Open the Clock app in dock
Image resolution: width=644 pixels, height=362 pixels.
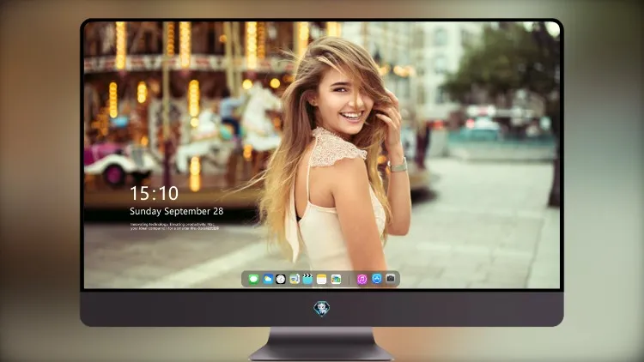coord(281,279)
